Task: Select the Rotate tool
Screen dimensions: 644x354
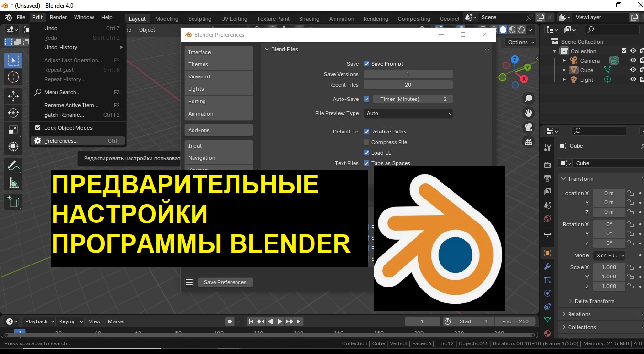Action: 13,113
